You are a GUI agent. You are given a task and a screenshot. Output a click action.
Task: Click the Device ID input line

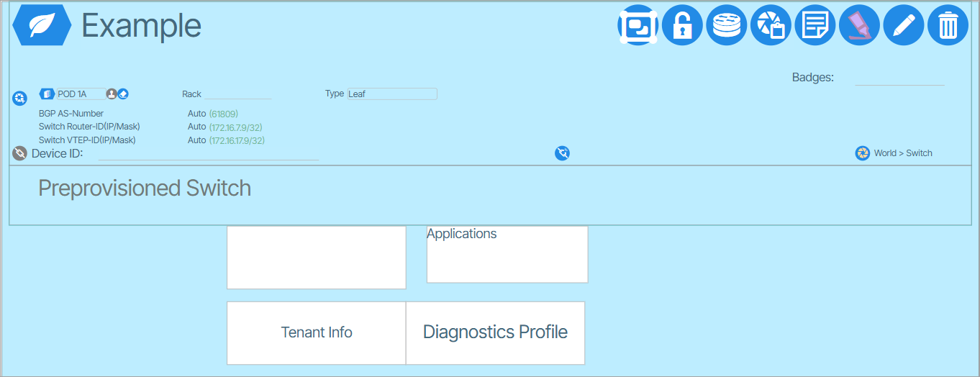[x=208, y=154]
